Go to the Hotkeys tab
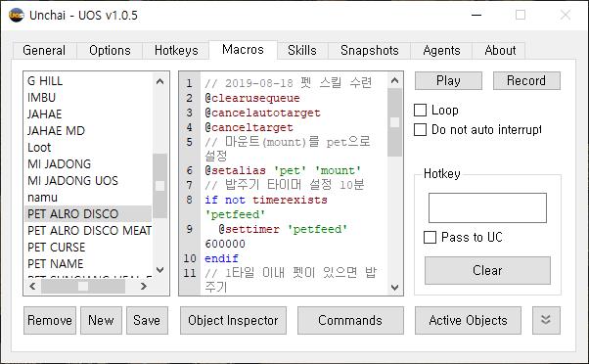Viewport: 589px width, 364px height. tap(176, 51)
